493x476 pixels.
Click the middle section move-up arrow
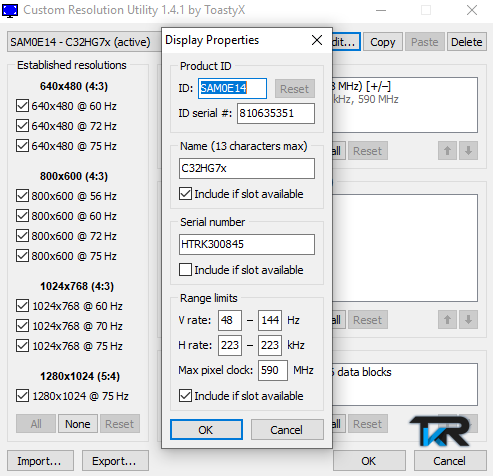point(447,320)
